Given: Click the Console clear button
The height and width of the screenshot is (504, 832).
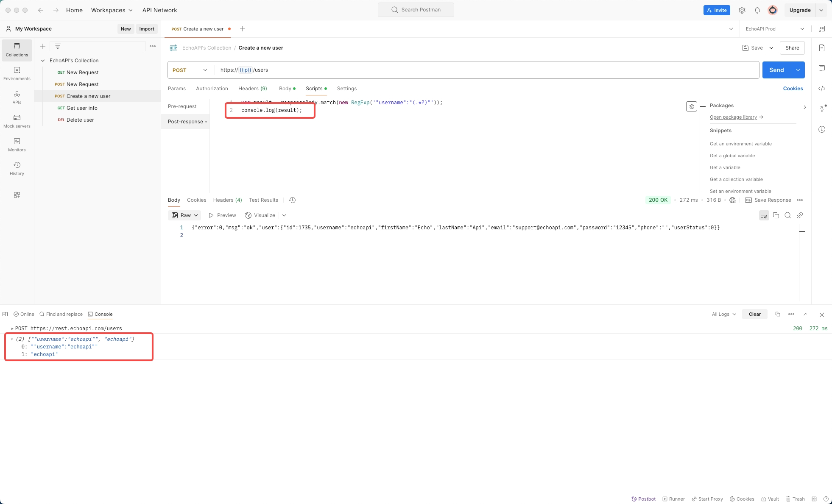Looking at the screenshot, I should pyautogui.click(x=755, y=315).
